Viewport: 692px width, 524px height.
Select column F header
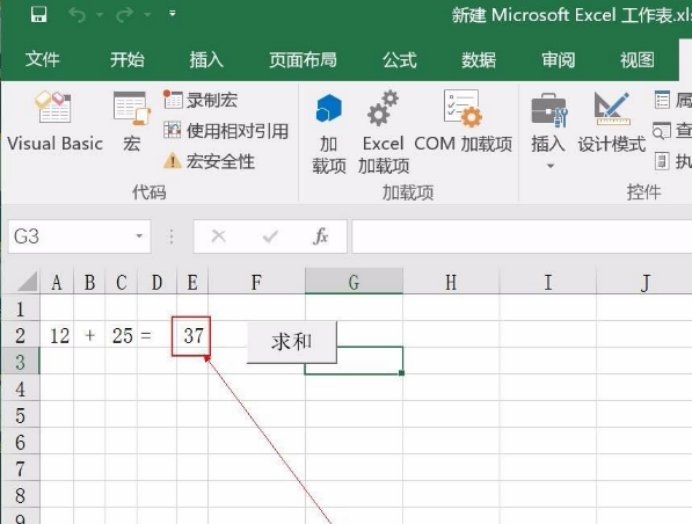point(256,282)
